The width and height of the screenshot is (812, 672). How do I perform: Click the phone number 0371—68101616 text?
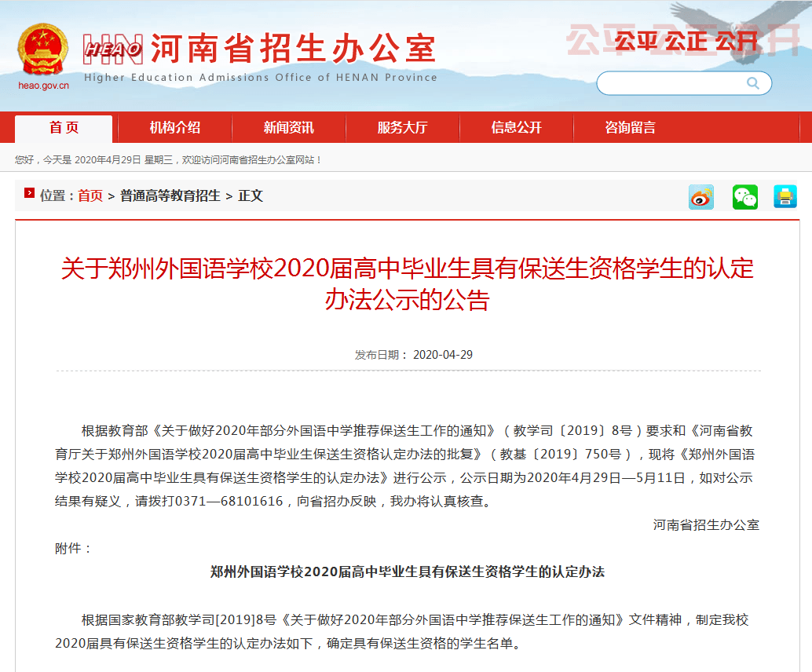pos(229,501)
